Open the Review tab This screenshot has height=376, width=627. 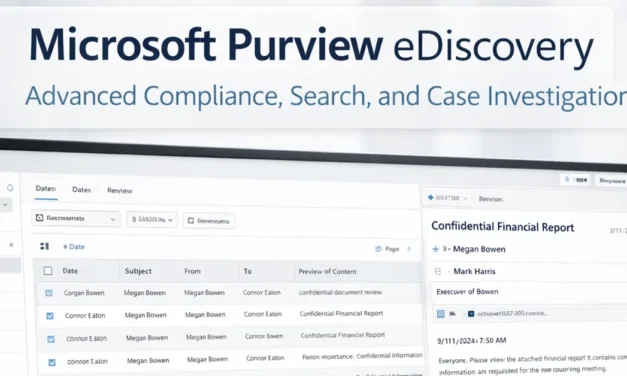tap(120, 190)
